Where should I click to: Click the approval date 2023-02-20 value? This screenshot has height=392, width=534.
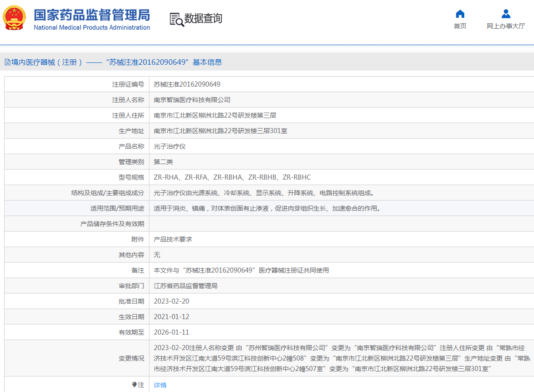(171, 301)
